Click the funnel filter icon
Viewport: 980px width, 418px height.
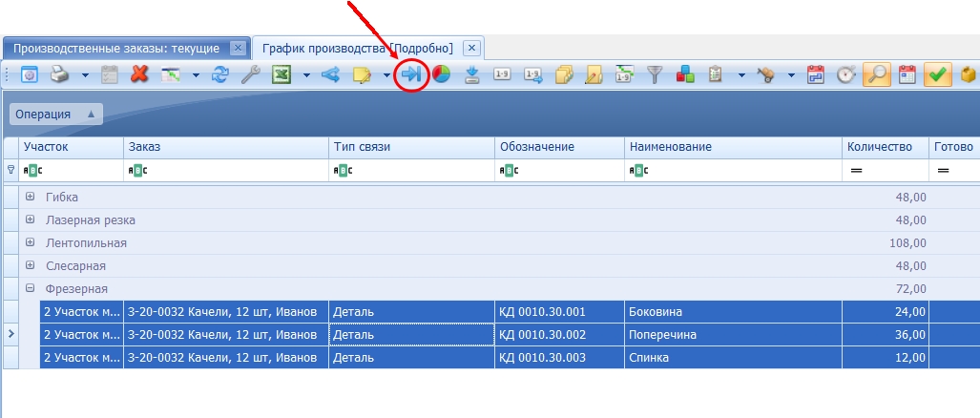[x=655, y=75]
